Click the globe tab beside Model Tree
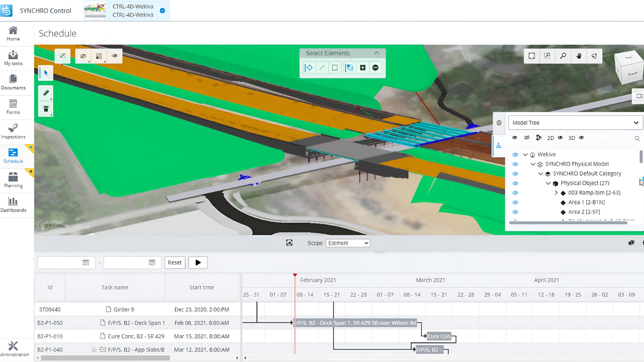The height and width of the screenshot is (362, 644). click(x=499, y=123)
